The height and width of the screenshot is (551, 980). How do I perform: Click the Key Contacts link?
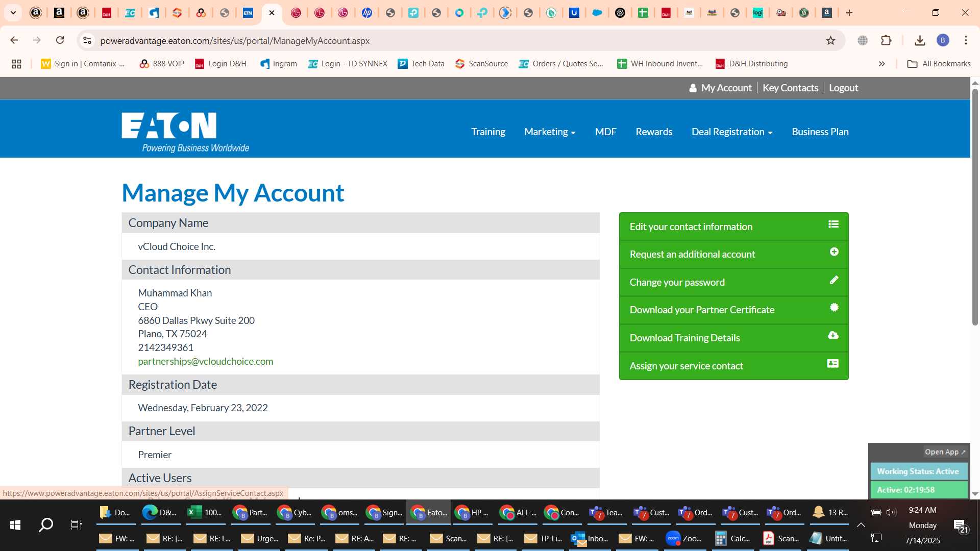790,88
